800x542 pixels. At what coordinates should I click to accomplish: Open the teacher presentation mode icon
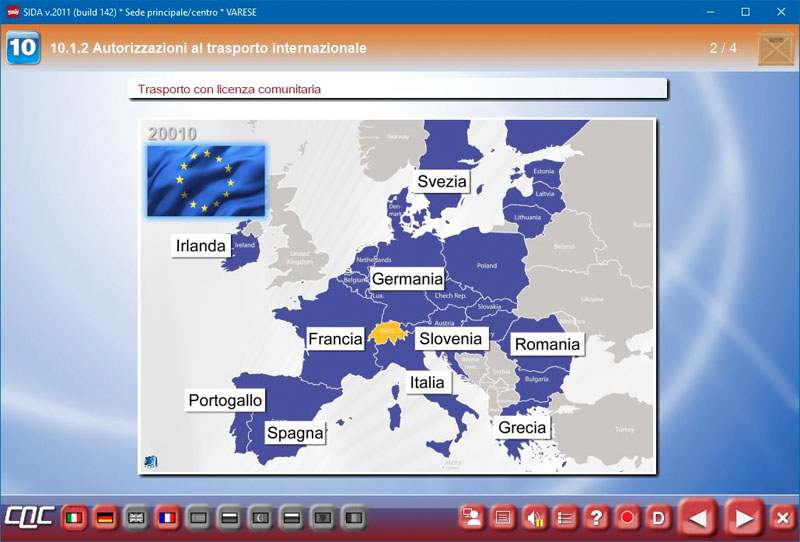[x=473, y=518]
